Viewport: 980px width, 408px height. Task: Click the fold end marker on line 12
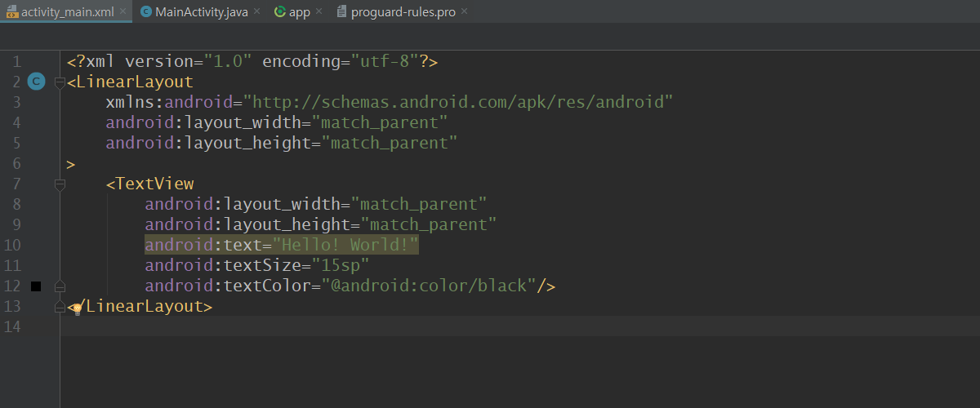59,286
